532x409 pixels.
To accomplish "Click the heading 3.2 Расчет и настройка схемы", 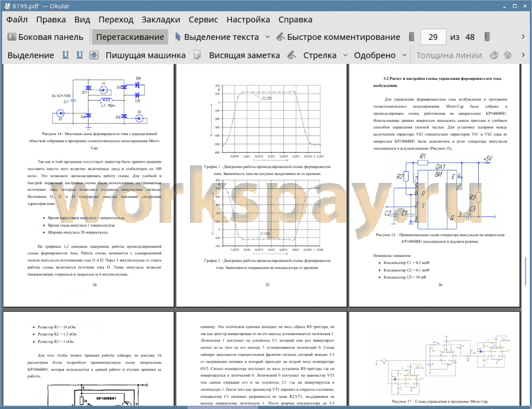I will coord(437,82).
